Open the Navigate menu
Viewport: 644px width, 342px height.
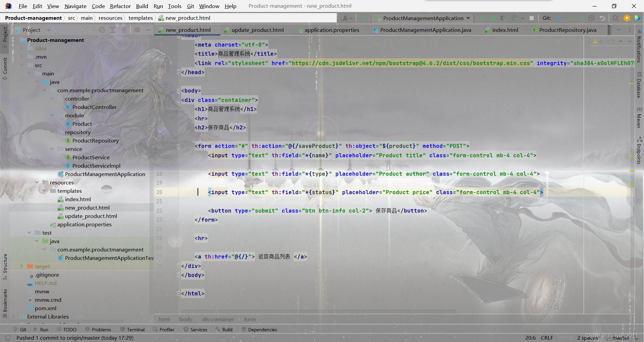click(x=75, y=6)
